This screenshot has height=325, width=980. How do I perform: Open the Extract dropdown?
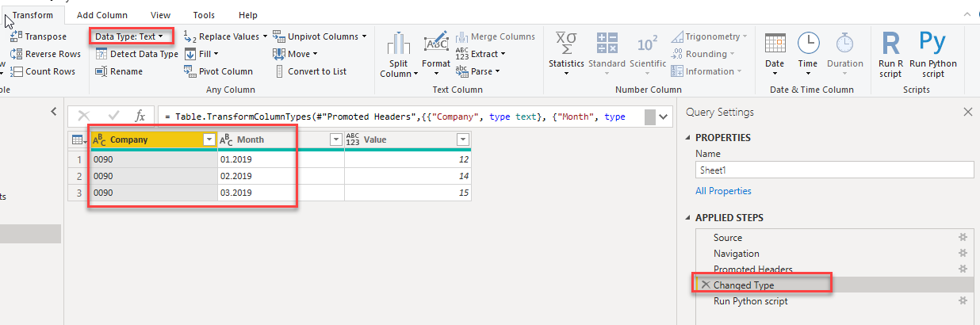(x=480, y=54)
